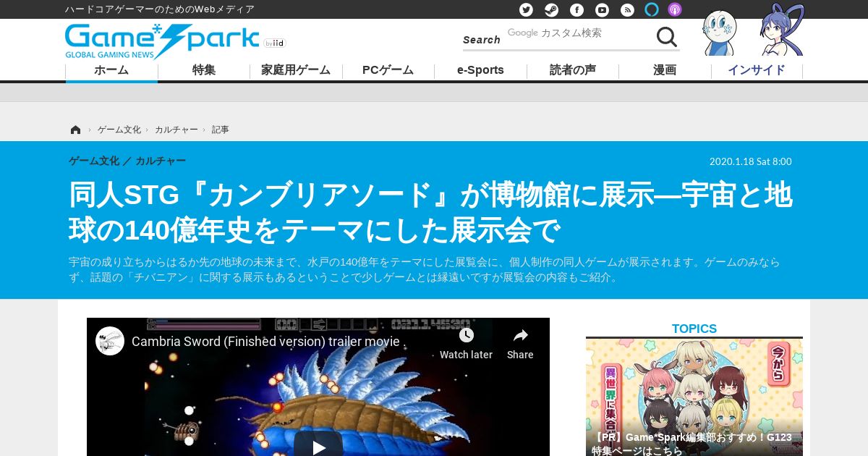Open the PCゲーム navigation tab
The width and height of the screenshot is (868, 456).
[x=388, y=70]
